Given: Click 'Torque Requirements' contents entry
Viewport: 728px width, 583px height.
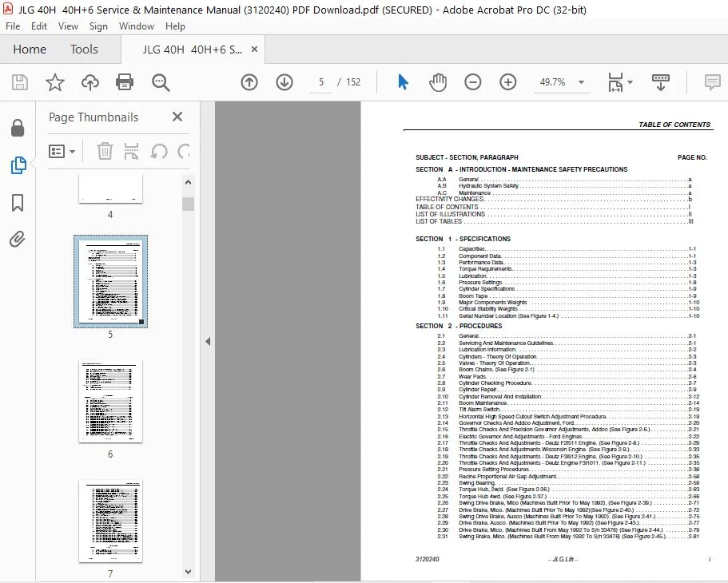Looking at the screenshot, I should pyautogui.click(x=485, y=269).
